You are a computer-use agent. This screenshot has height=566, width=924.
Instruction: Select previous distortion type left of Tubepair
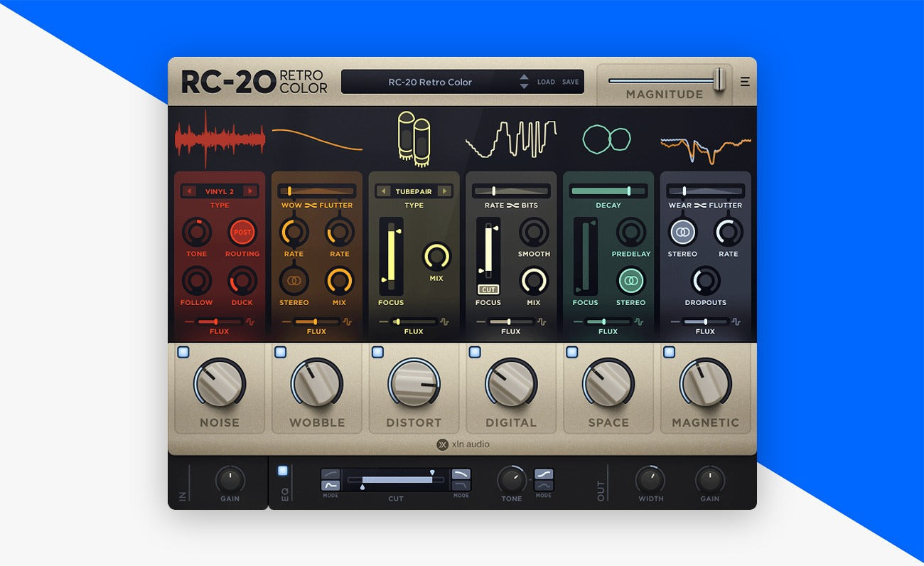coord(384,191)
